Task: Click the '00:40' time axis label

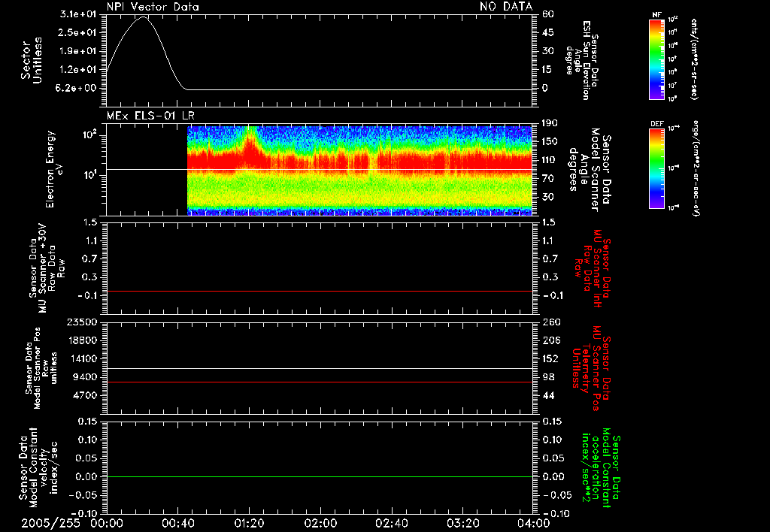Action: coord(177,523)
